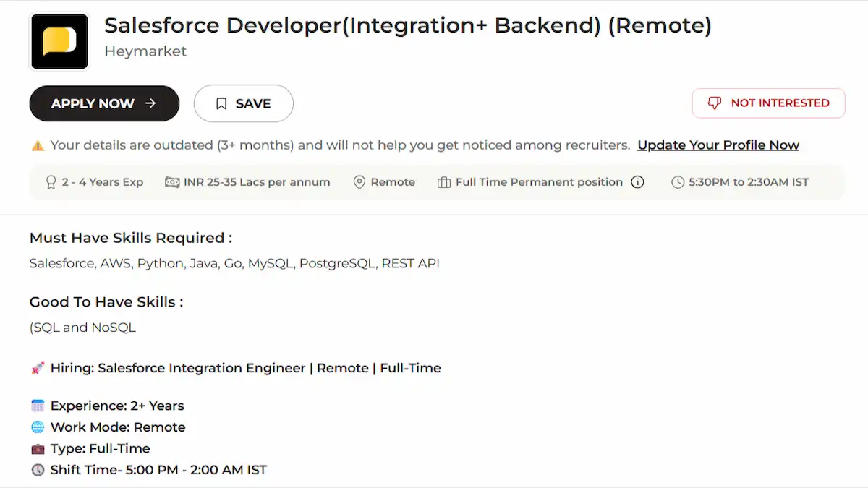Save this job using the SAVE label

pos(252,104)
